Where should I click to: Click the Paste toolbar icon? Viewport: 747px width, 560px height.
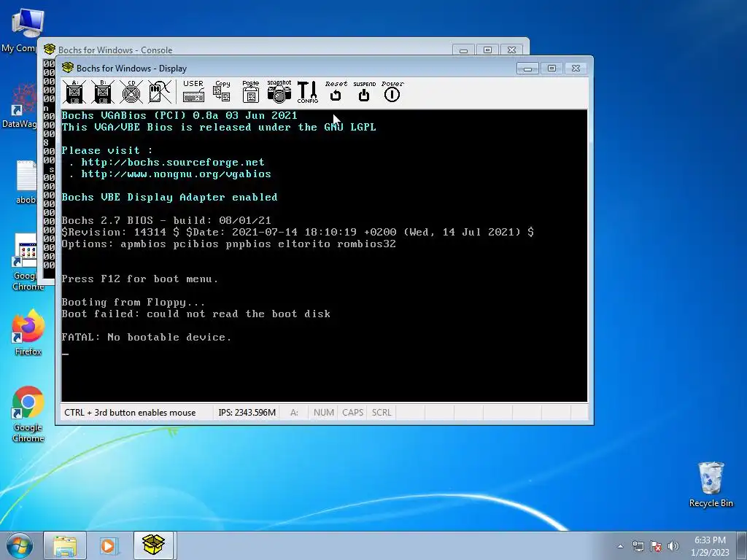pos(251,91)
